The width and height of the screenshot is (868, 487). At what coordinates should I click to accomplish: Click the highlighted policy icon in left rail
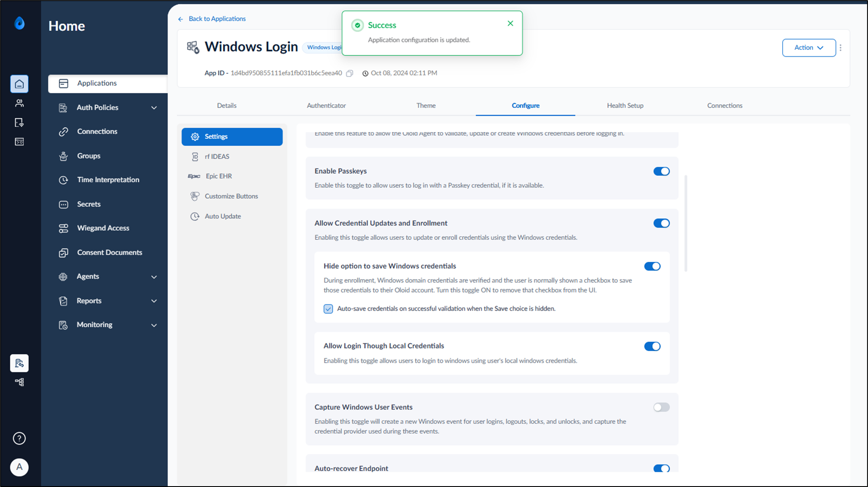pos(19,363)
